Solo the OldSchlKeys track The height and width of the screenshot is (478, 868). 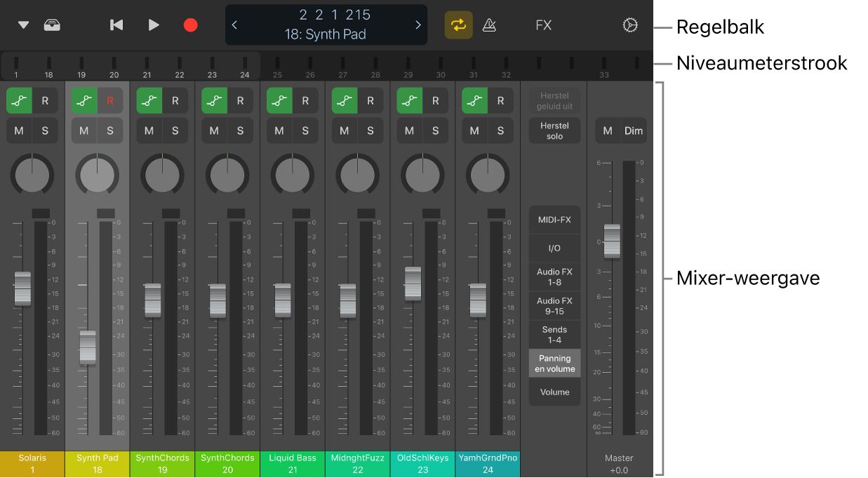pos(435,130)
